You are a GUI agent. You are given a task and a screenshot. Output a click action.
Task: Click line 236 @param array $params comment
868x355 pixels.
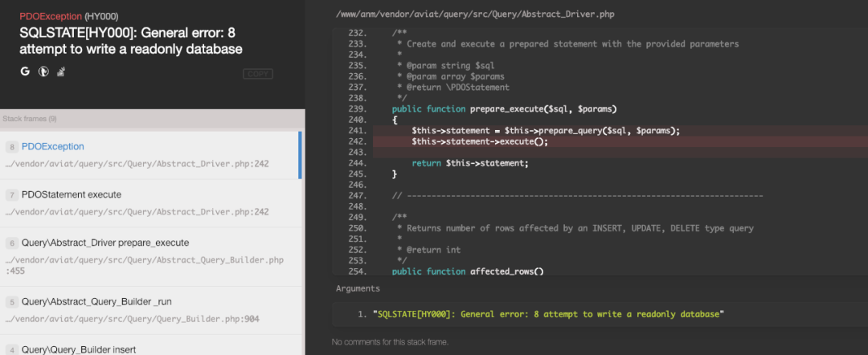tap(451, 76)
